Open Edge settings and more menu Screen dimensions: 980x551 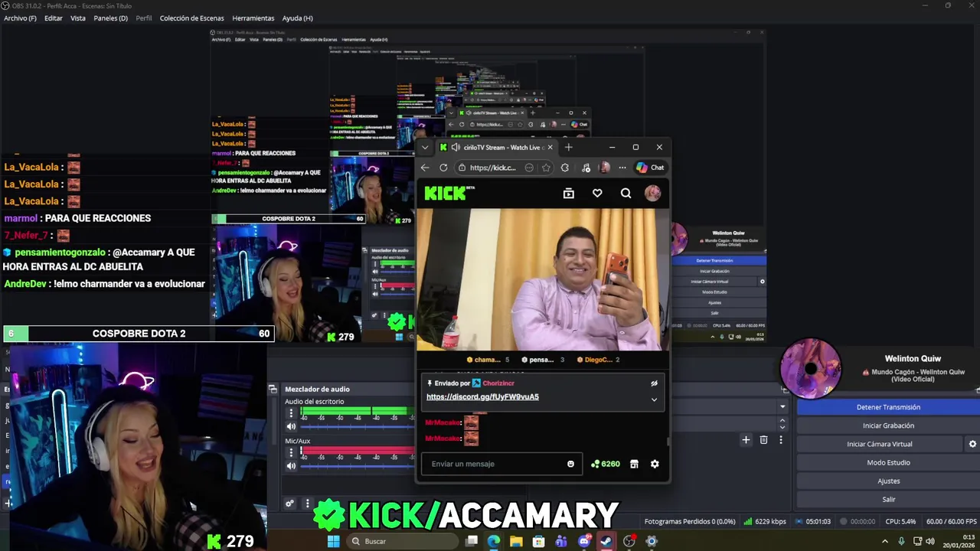pyautogui.click(x=622, y=168)
